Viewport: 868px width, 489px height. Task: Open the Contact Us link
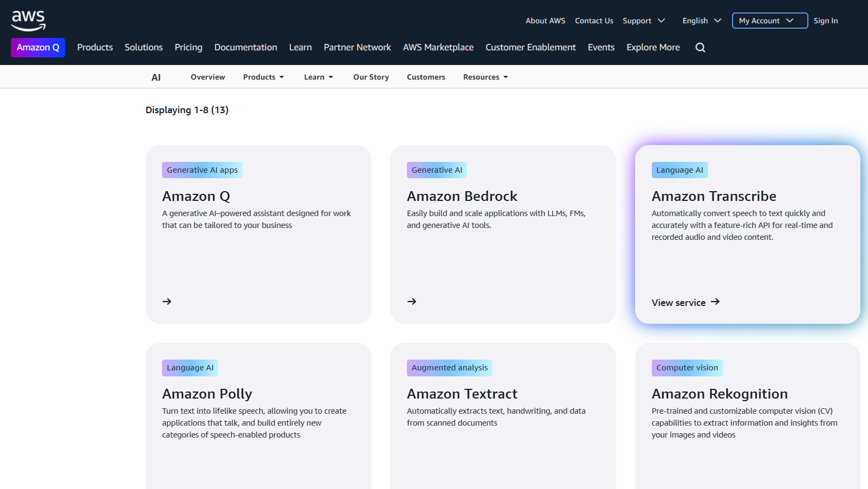point(594,21)
